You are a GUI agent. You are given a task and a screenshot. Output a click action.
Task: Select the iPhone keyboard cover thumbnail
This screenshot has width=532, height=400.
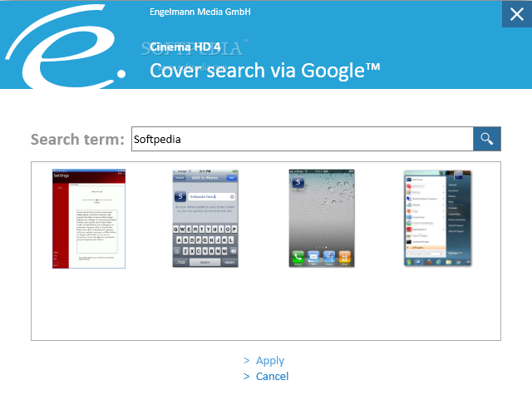click(205, 219)
